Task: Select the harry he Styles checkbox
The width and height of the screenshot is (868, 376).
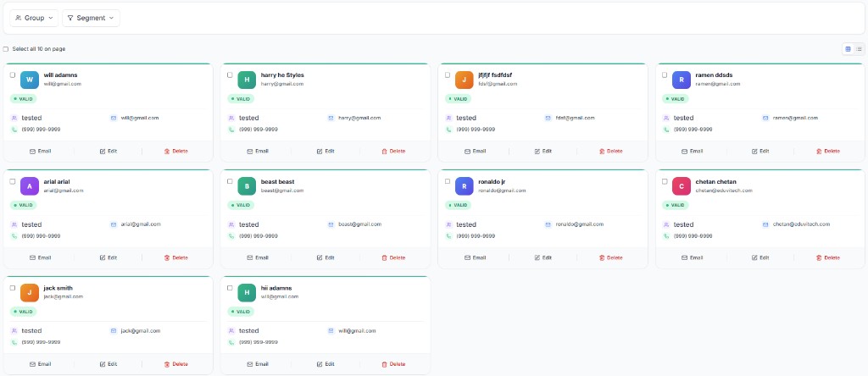Action: coord(230,75)
